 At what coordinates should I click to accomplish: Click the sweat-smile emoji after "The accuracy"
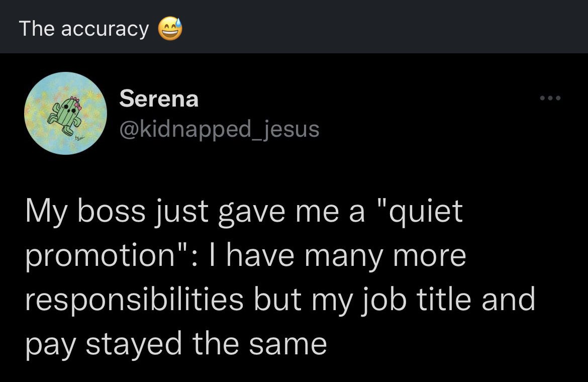pyautogui.click(x=170, y=29)
